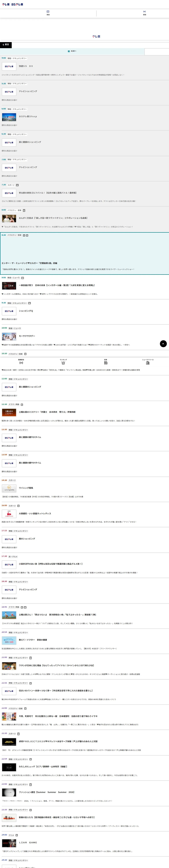Viewport: 169px width, 868px height.
Task: Open 大東建託・いい部屋ネットレディス thumbnail
Action: coord(9,514)
